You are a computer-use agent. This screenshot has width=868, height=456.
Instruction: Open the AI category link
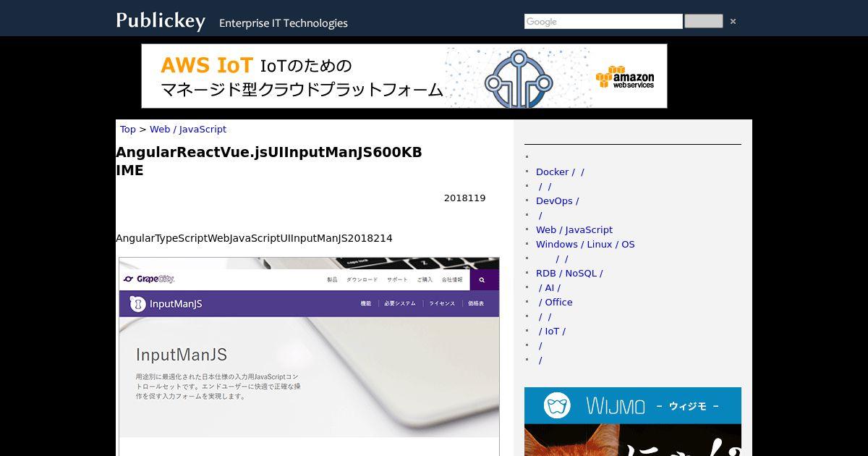[x=549, y=287]
